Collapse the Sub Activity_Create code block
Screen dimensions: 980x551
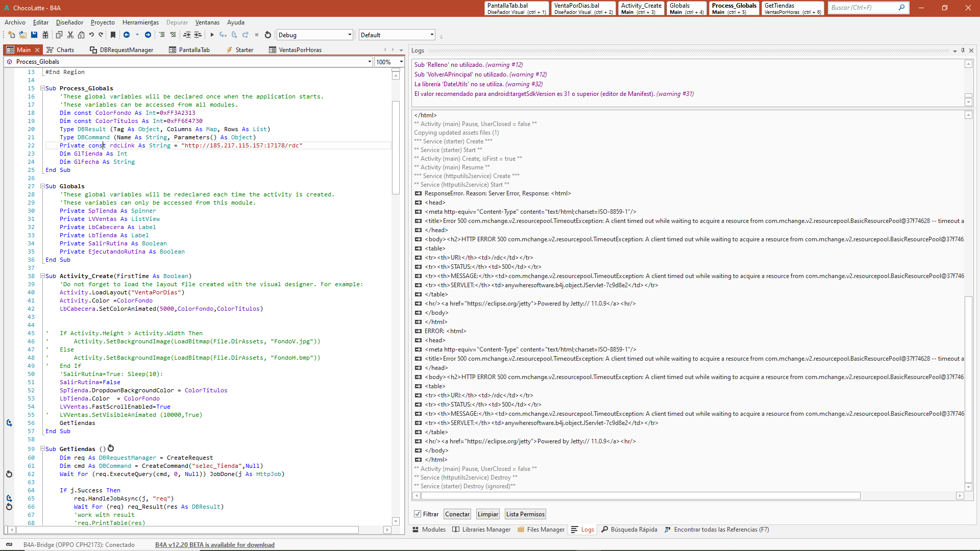43,276
